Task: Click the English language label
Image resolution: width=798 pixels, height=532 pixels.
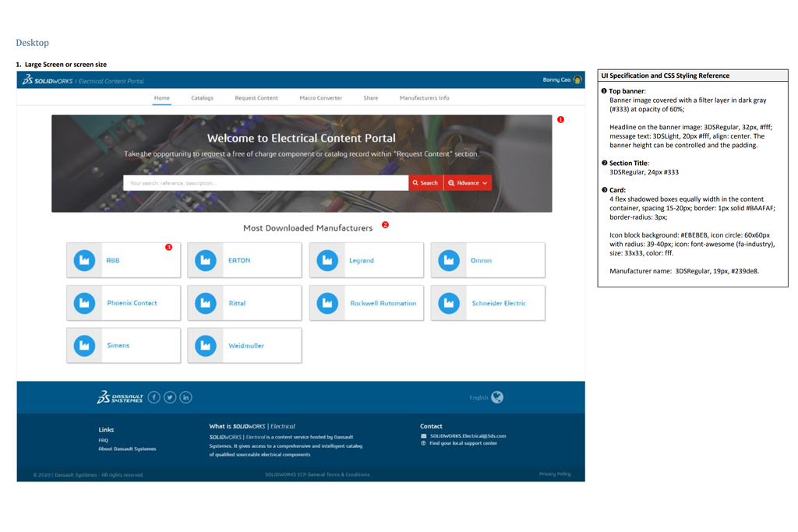Action: point(478,398)
